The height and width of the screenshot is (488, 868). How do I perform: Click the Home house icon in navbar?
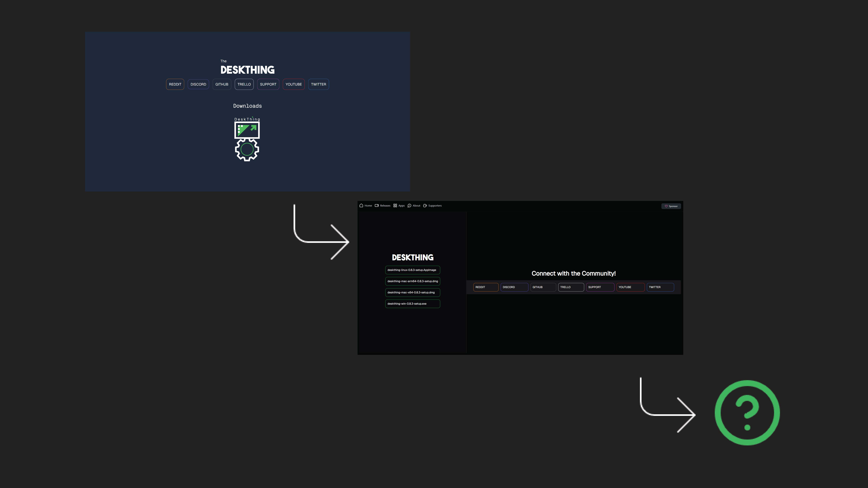(x=361, y=205)
